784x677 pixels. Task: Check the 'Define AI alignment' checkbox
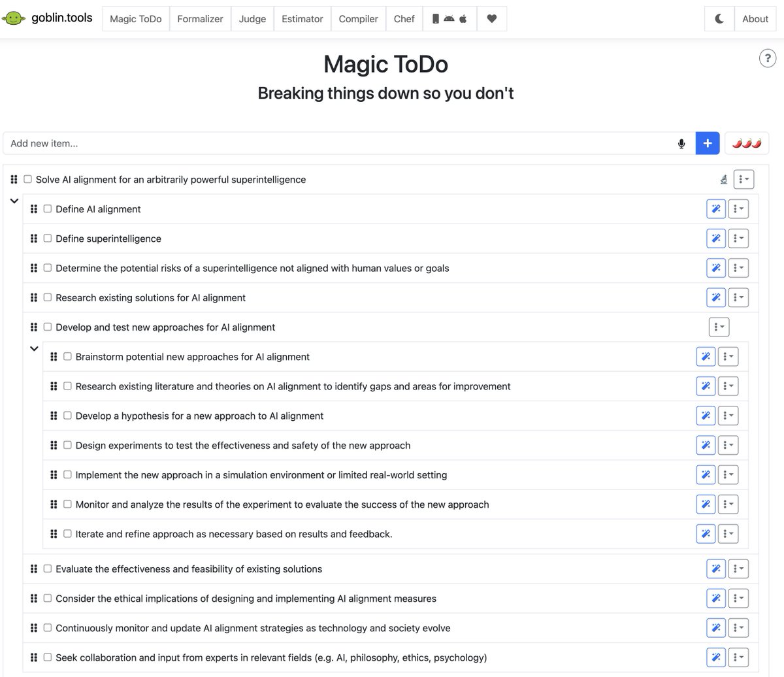point(48,209)
